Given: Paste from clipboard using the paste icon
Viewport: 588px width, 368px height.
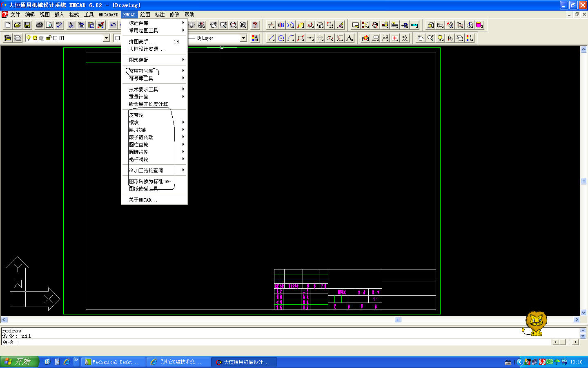Looking at the screenshot, I should tap(91, 25).
